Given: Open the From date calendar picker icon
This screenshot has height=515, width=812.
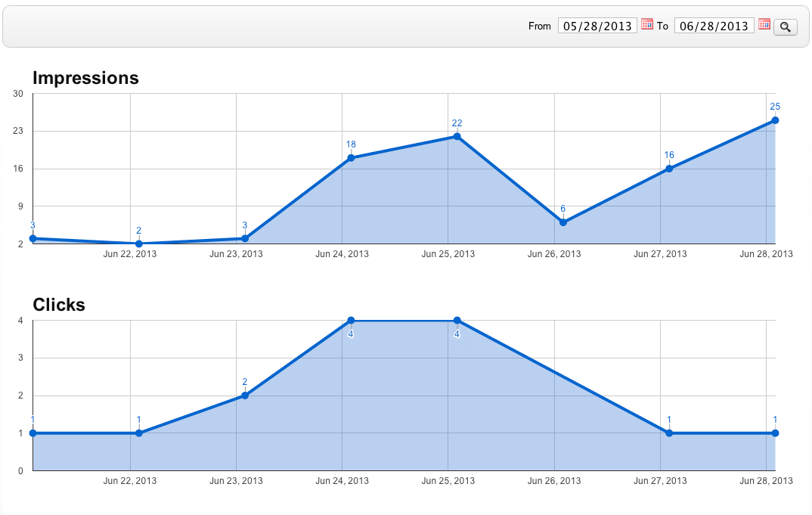Looking at the screenshot, I should 646,25.
